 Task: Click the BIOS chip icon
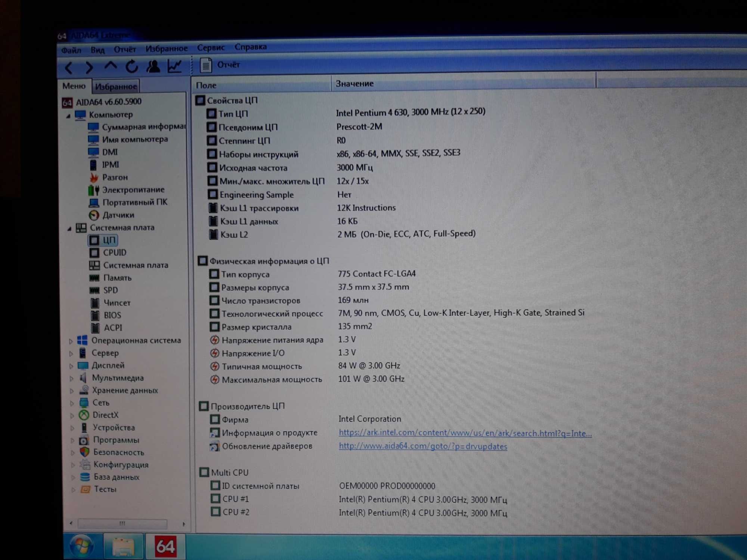(95, 315)
